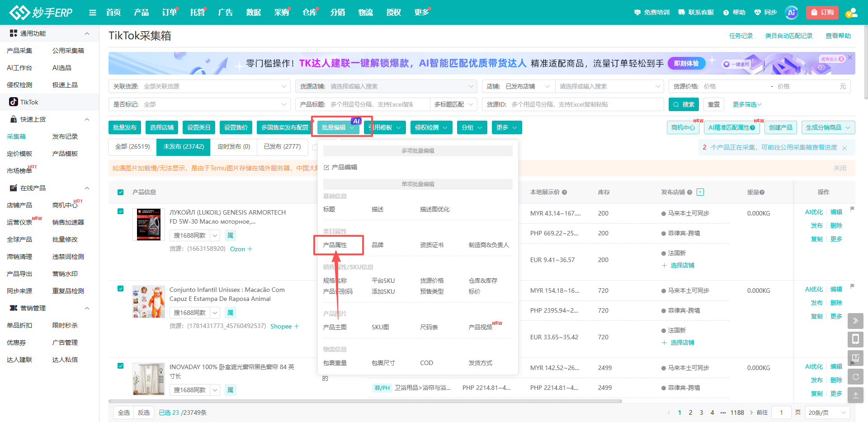Switch to the 全部 (26519) tab
The image size is (868, 422).
click(132, 147)
